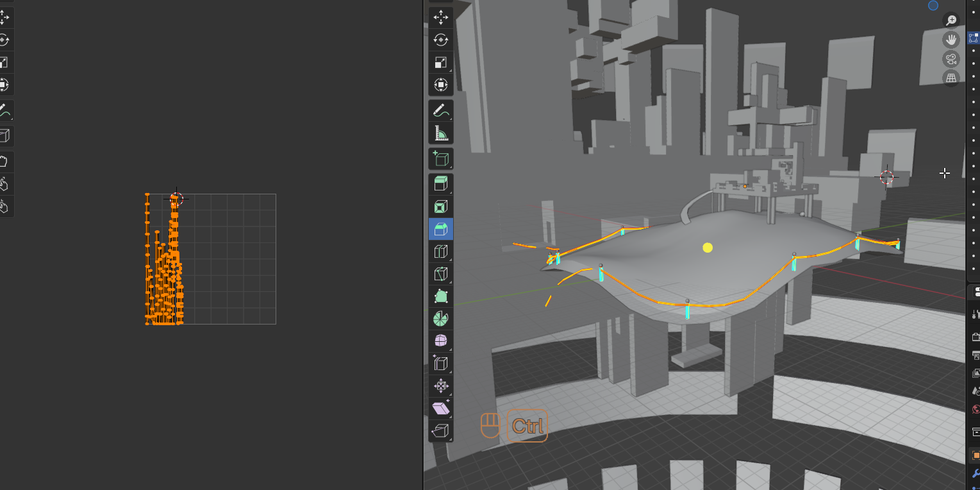Click the Move view hand button

click(x=951, y=38)
